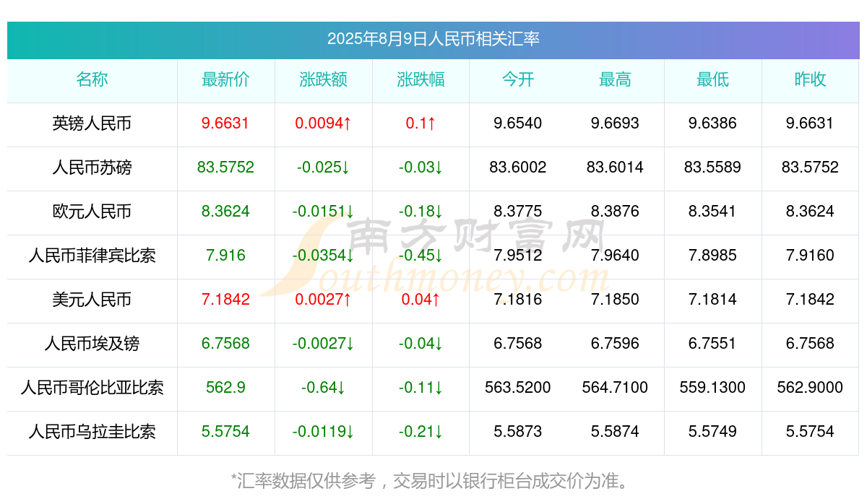
Task: Select the 最低 column header
Action: (x=712, y=79)
